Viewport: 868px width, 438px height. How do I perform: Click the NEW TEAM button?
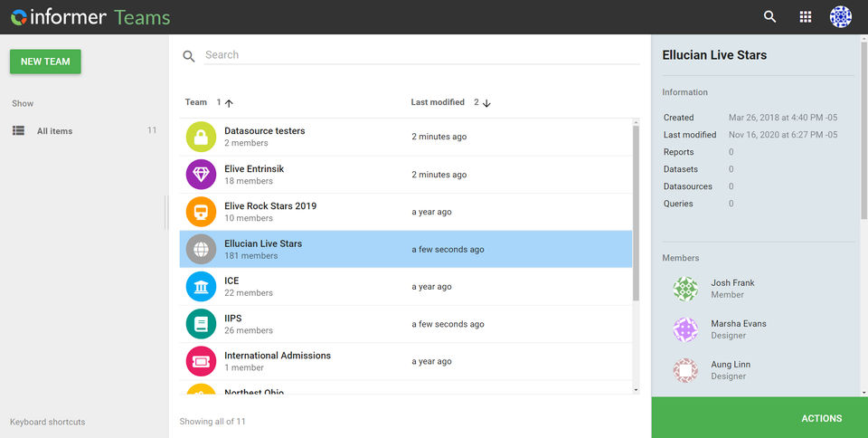[45, 62]
